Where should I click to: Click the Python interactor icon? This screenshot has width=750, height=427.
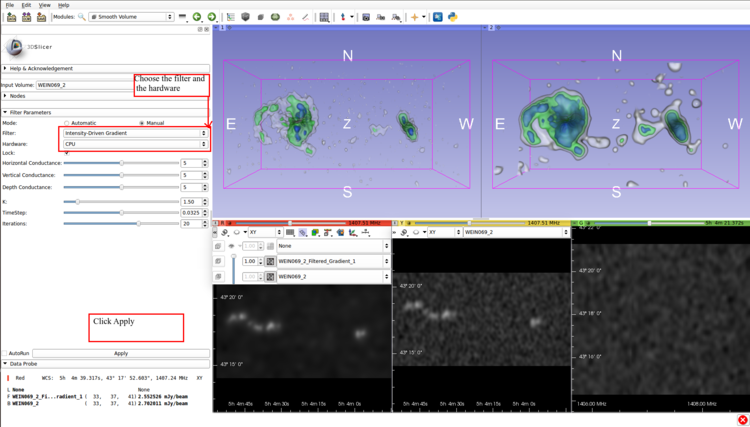452,17
